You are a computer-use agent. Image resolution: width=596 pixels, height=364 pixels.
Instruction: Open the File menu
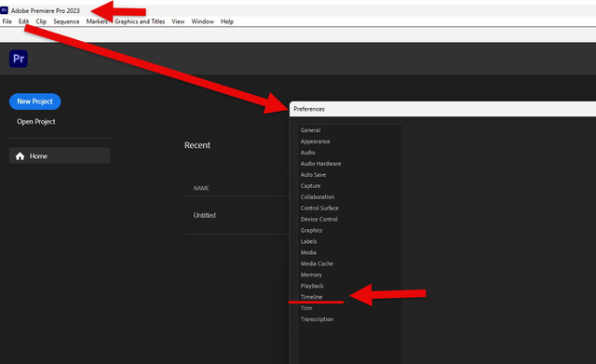[7, 21]
